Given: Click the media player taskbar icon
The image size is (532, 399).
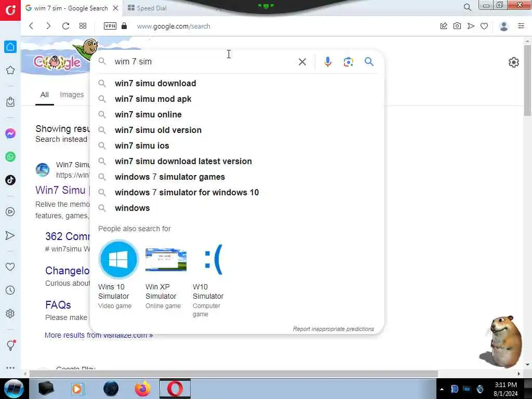Looking at the screenshot, I should click(77, 389).
